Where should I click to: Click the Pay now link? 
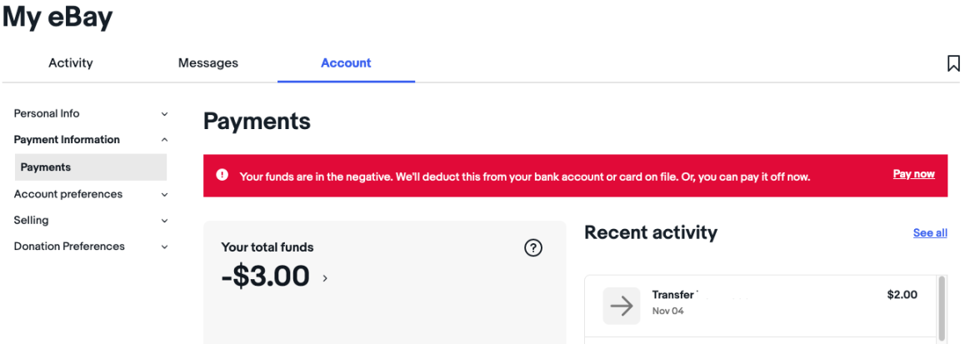pyautogui.click(x=913, y=174)
